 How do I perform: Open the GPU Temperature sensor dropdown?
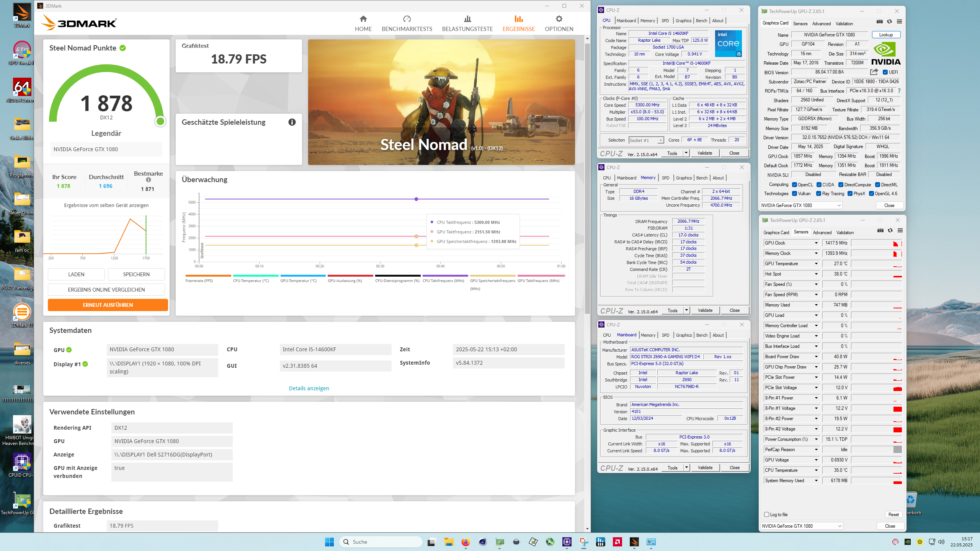pos(816,264)
